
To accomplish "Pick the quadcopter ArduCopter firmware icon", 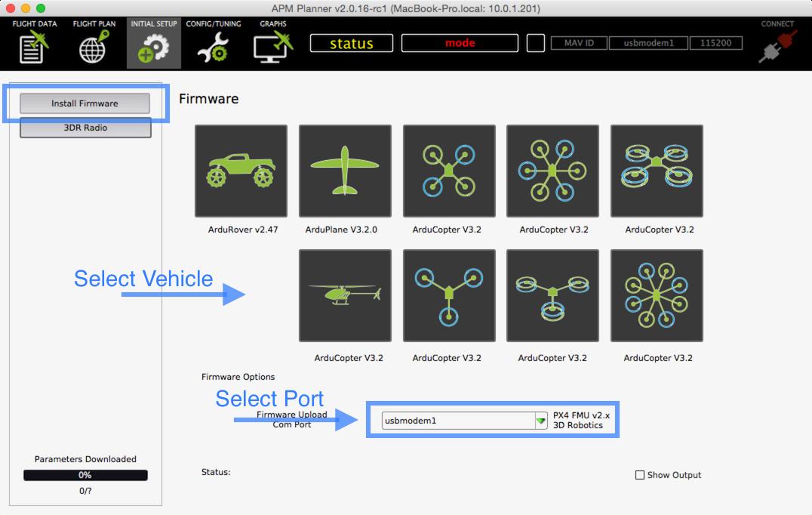I will pyautogui.click(x=449, y=171).
